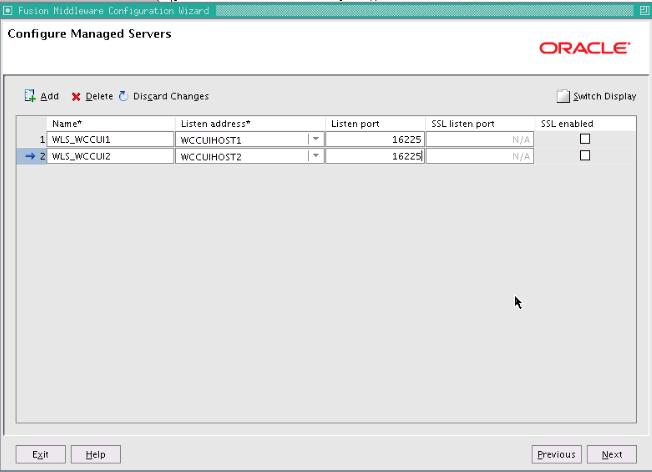The image size is (652, 472).
Task: Click the title bar restore icon at right
Action: [645, 11]
